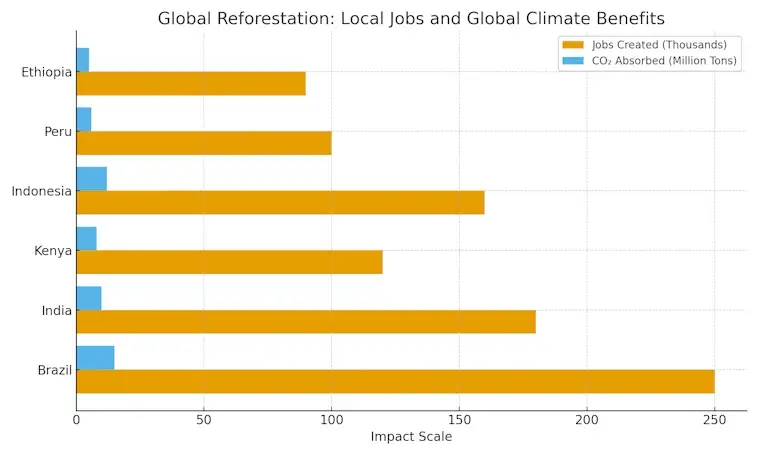Image resolution: width=758 pixels, height=455 pixels.
Task: Click the x-axis tick label 200
Action: [587, 420]
